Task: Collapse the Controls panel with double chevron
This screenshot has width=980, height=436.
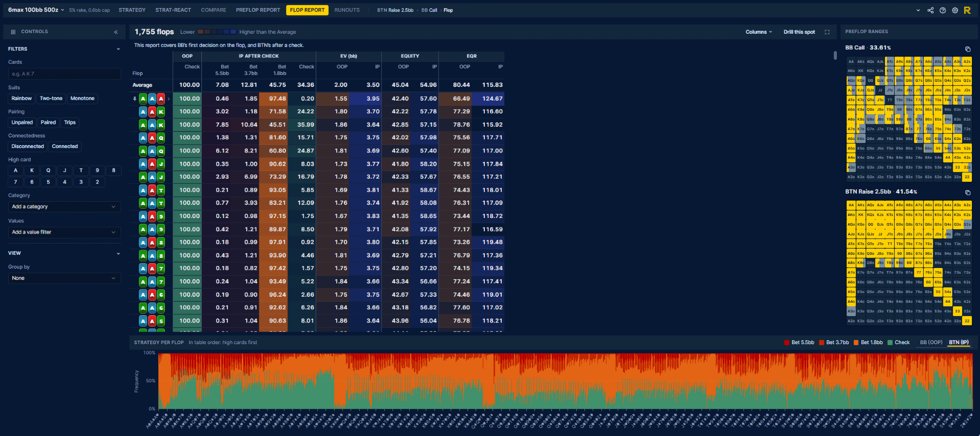Action: coord(116,32)
